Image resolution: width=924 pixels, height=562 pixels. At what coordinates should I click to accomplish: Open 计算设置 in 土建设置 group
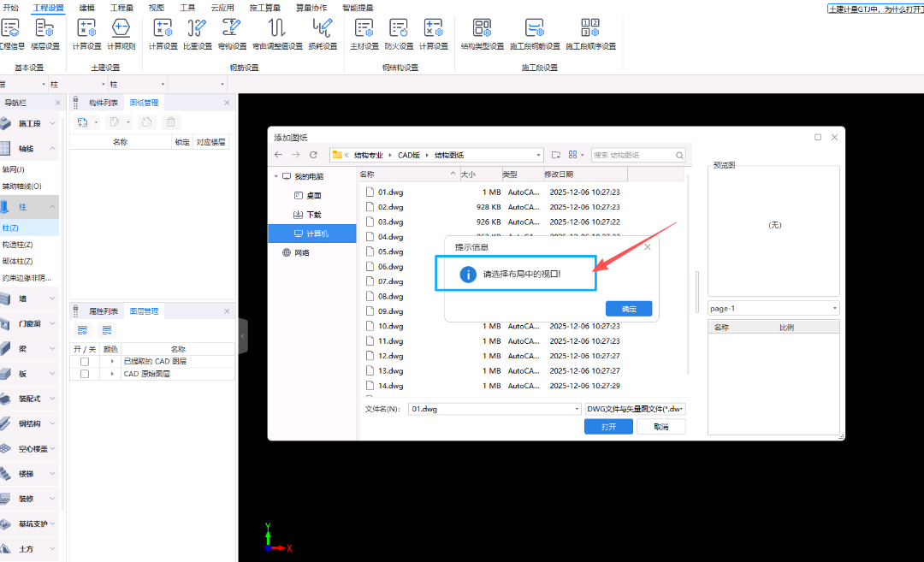(86, 27)
